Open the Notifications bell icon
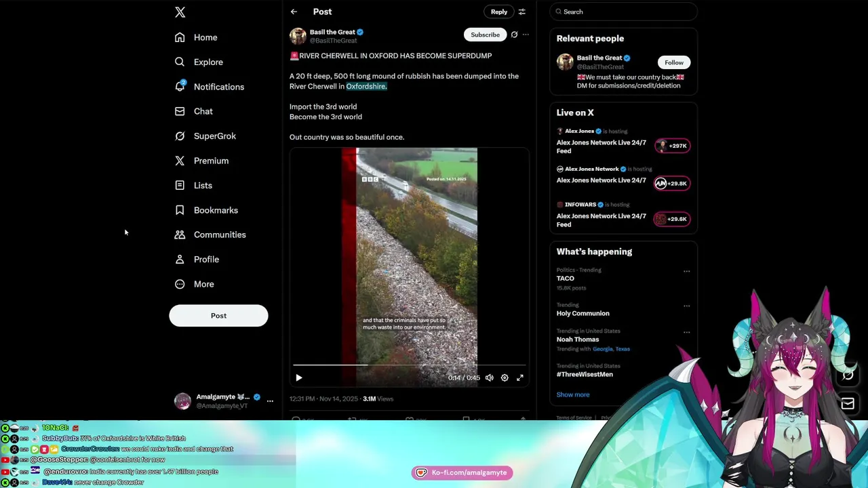This screenshot has height=488, width=868. click(180, 86)
